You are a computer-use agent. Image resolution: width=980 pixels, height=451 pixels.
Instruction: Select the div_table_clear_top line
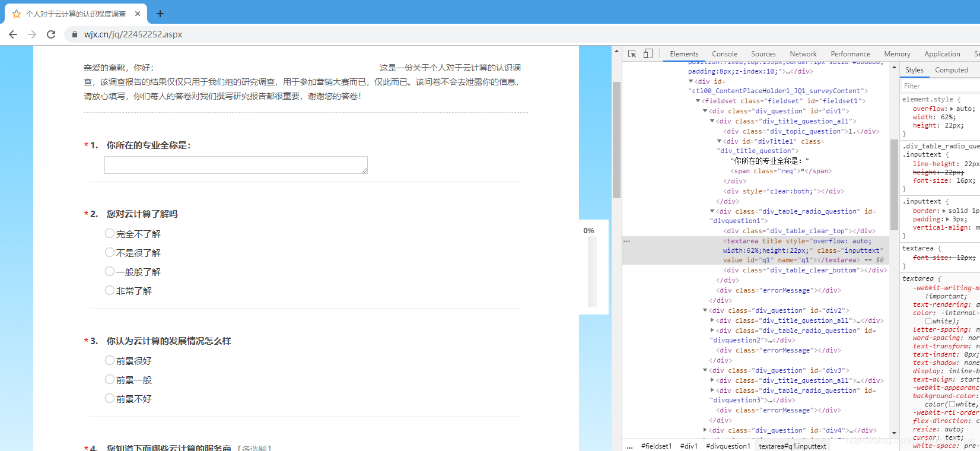click(x=800, y=231)
